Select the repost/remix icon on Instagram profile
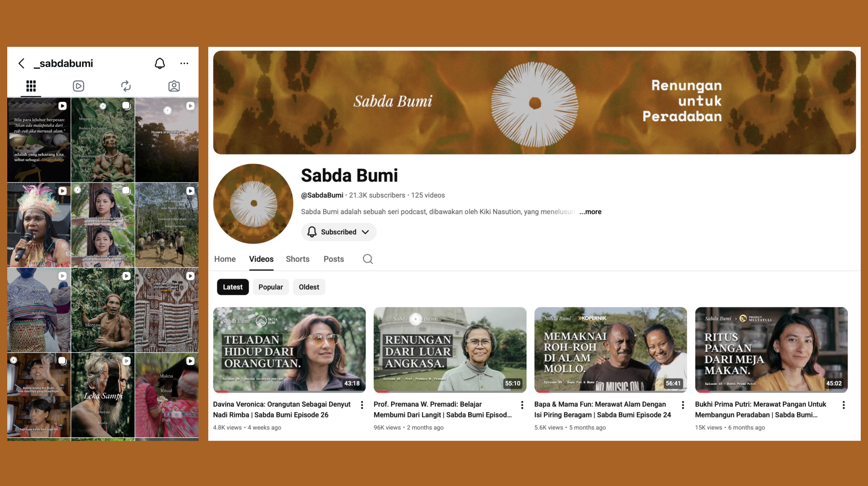 coord(126,86)
